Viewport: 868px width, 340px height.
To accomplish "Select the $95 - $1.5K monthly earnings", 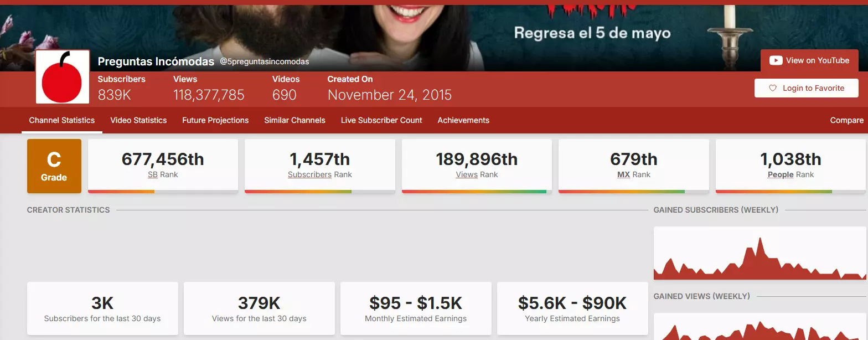I will click(416, 303).
